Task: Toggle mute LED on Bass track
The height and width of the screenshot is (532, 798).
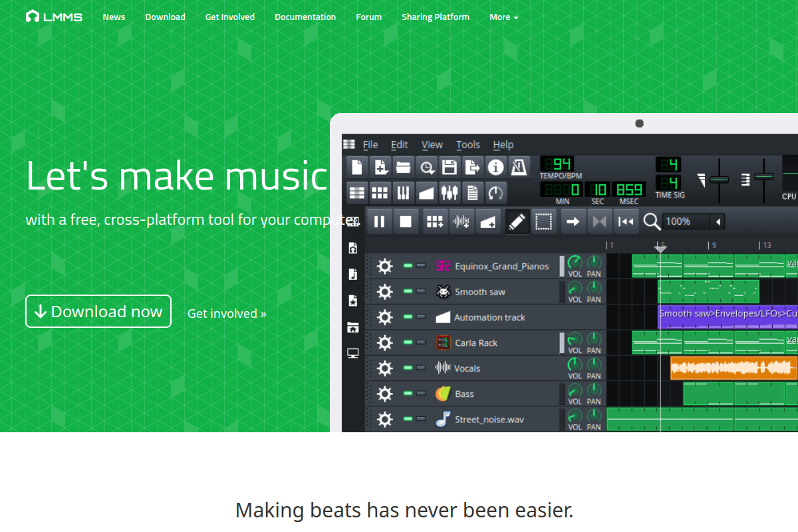Action: coord(408,394)
